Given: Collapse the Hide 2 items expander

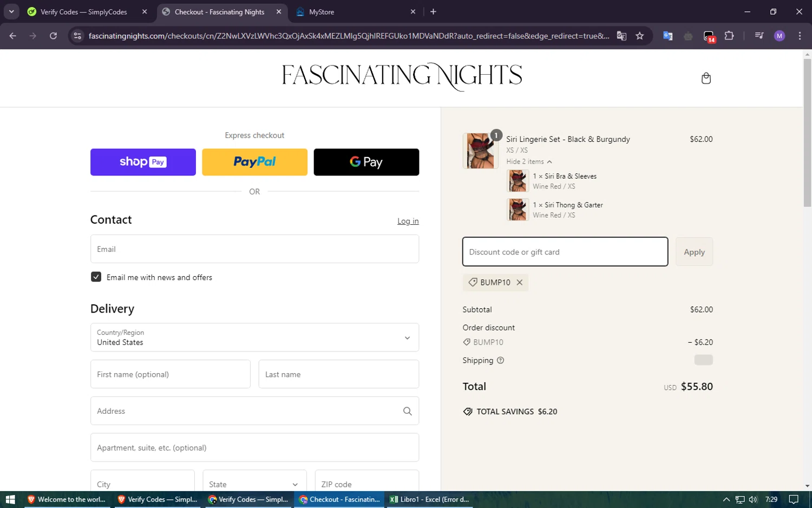Looking at the screenshot, I should point(529,161).
